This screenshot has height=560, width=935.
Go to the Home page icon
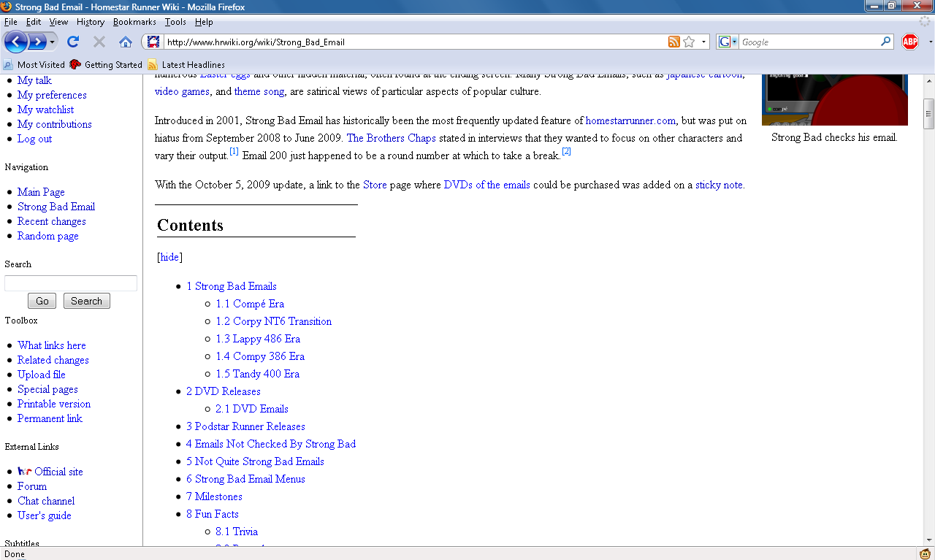pos(126,42)
